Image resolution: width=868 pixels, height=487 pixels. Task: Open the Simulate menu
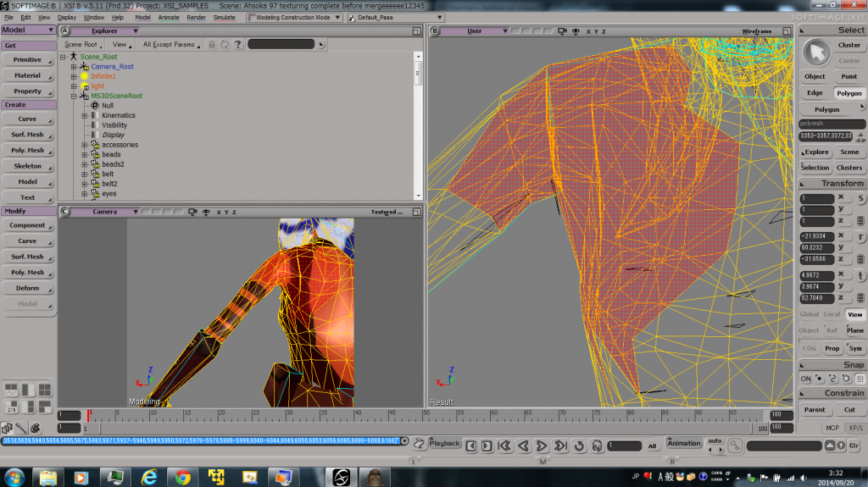point(224,18)
